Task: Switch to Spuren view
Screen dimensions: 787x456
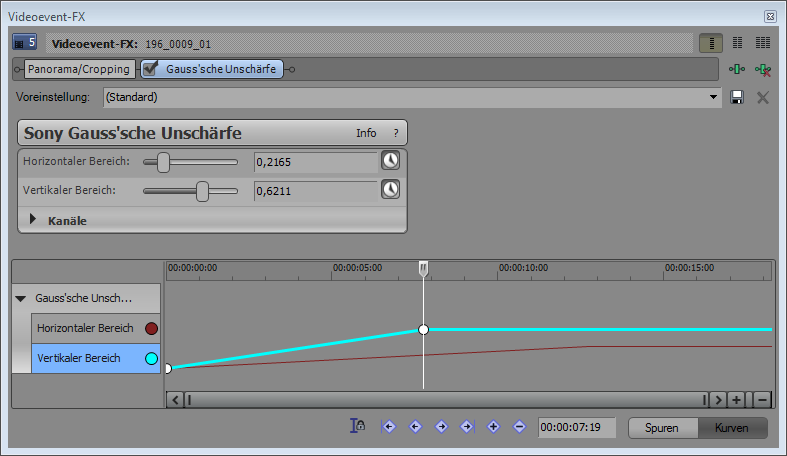Action: tap(662, 428)
